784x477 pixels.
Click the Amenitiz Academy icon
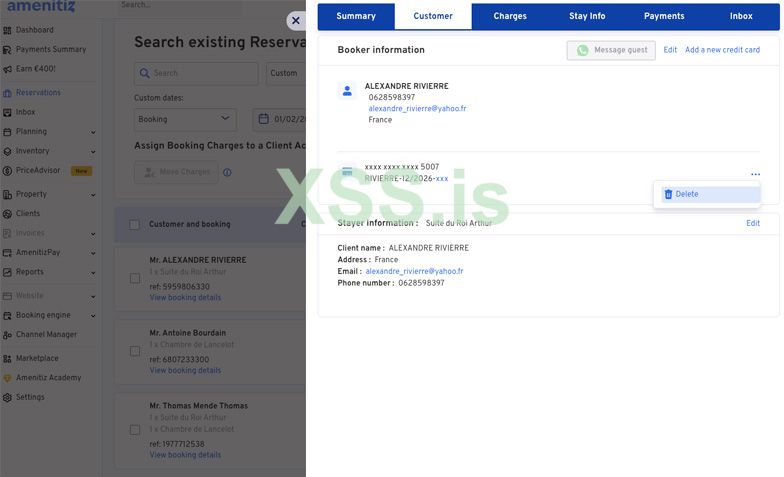(7, 378)
